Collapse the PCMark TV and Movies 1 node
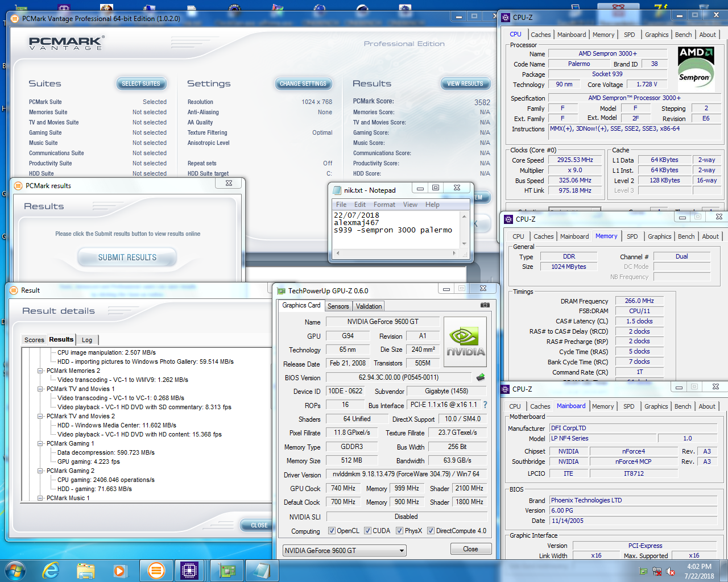 coord(40,389)
